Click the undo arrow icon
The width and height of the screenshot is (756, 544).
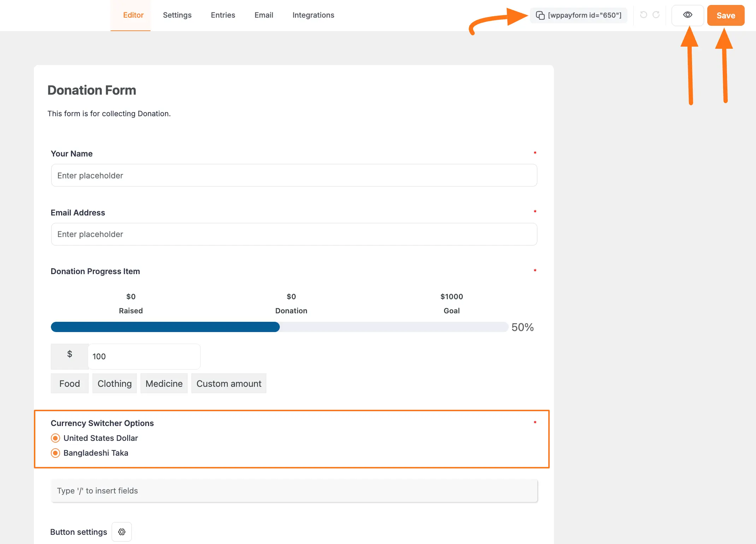[x=644, y=15]
